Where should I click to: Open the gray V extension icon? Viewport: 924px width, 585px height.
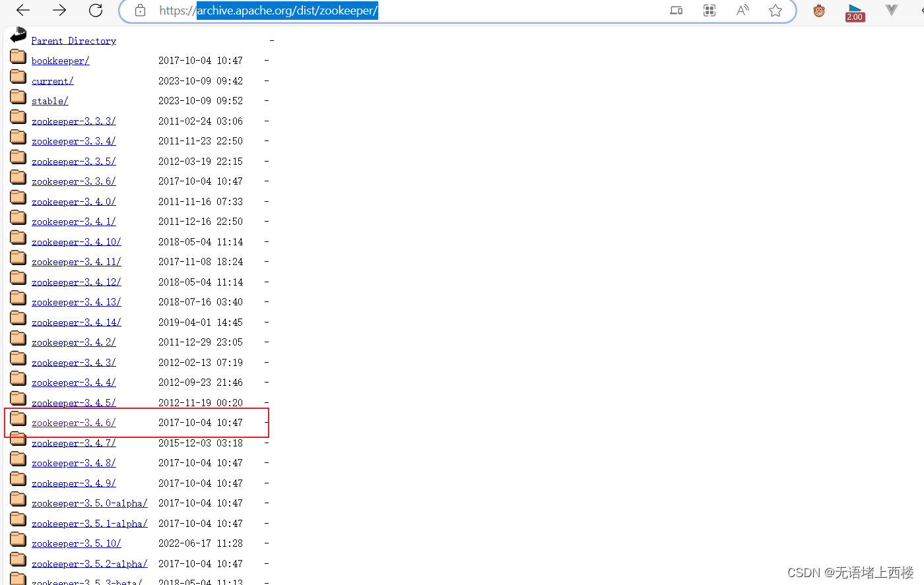click(892, 10)
